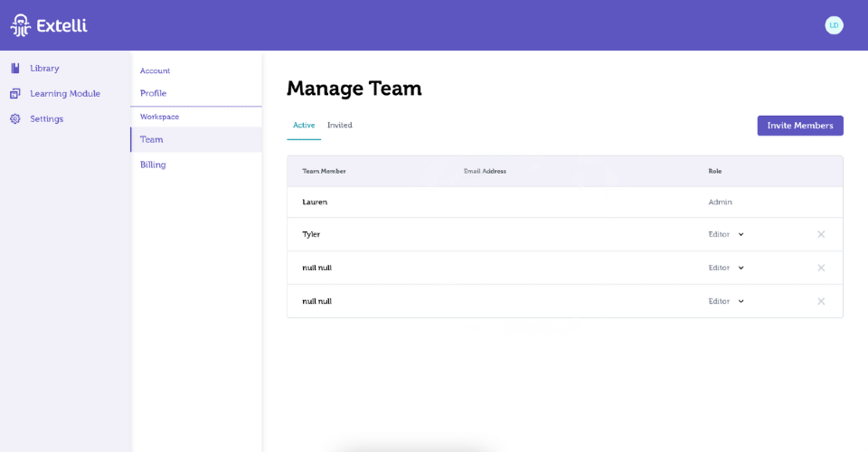This screenshot has width=868, height=452.
Task: Open the Profile settings page
Action: point(154,93)
